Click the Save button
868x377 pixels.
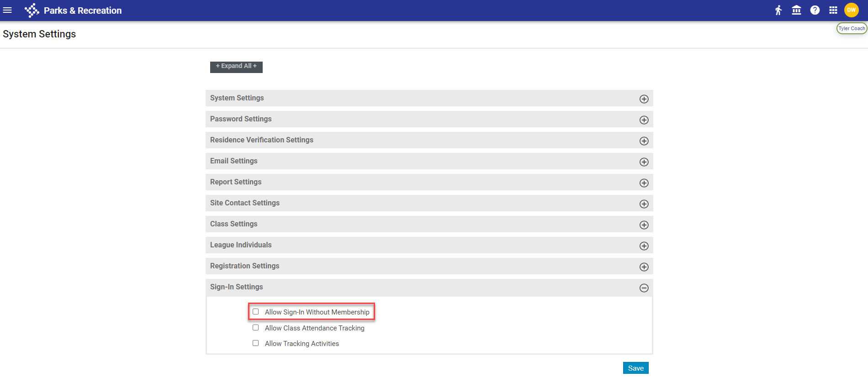click(635, 368)
